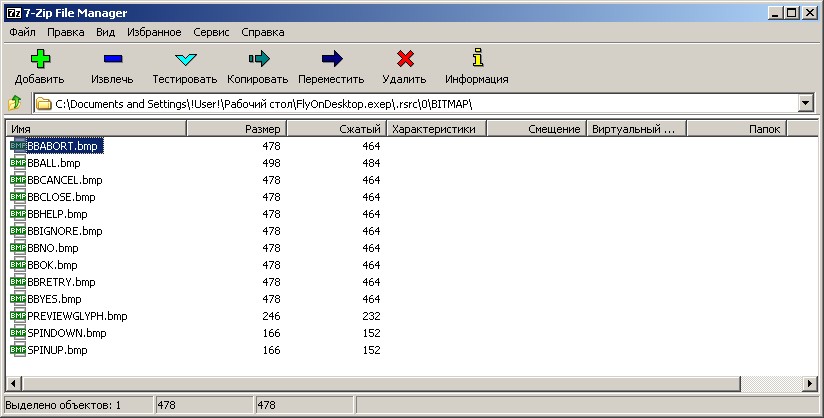Click the BMP icon of BBABORT.bmp
The image size is (824, 418).
click(x=18, y=146)
